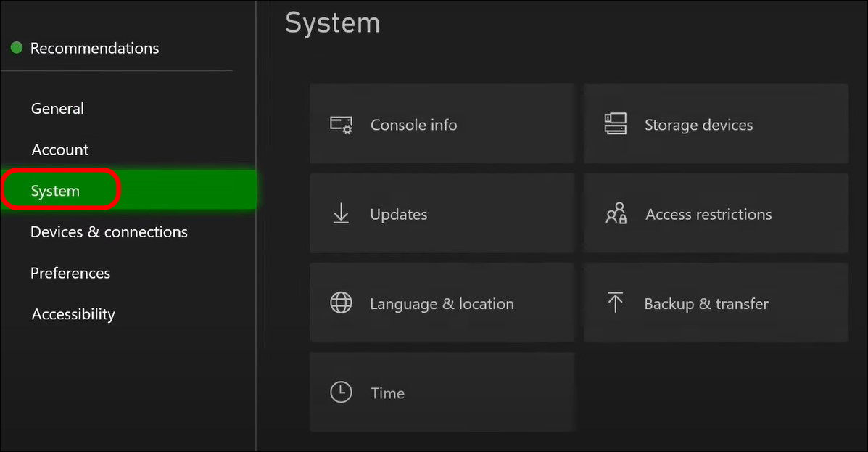
Task: Open Storage devices settings
Action: [x=715, y=124]
